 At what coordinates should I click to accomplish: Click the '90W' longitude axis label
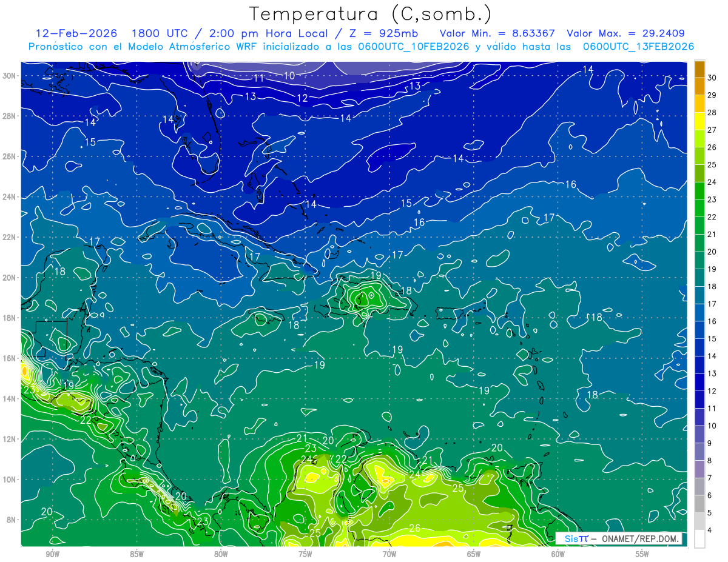coord(52,554)
